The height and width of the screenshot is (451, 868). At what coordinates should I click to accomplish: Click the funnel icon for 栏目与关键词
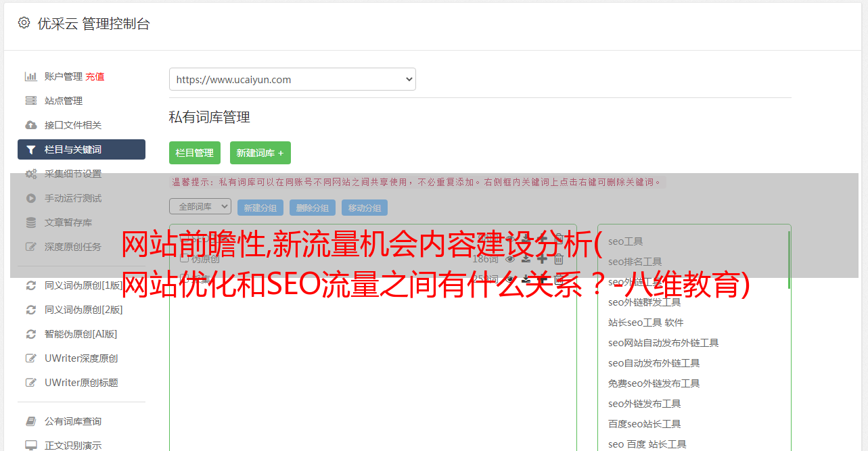(x=31, y=149)
